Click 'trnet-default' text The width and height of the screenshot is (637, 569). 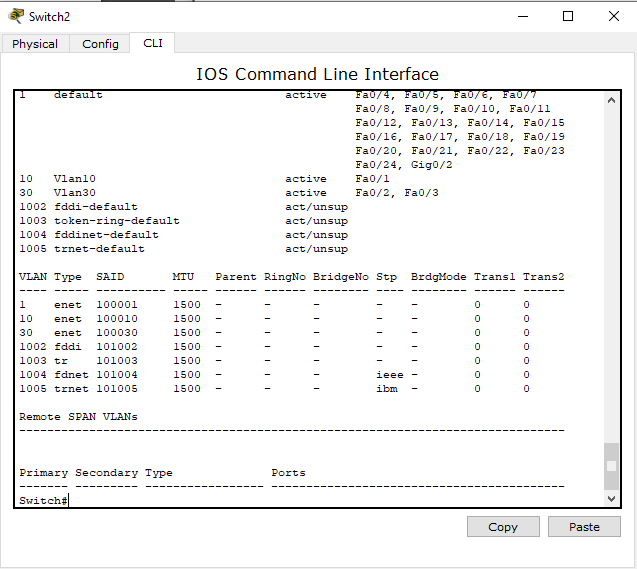coord(100,249)
